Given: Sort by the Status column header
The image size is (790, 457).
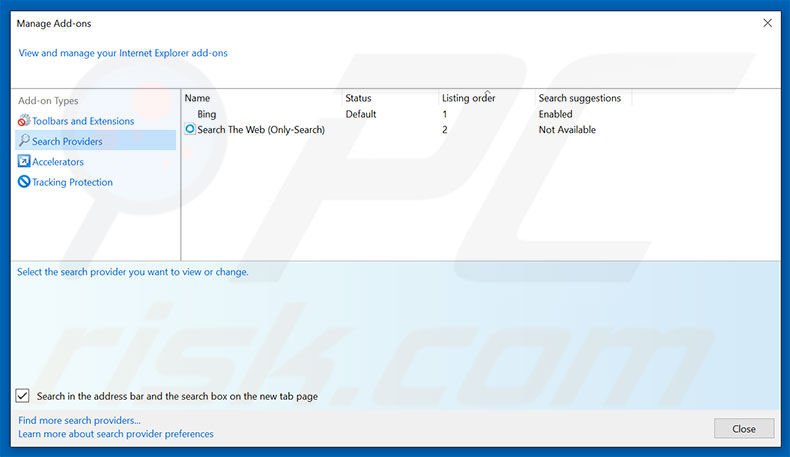Looking at the screenshot, I should coord(358,98).
